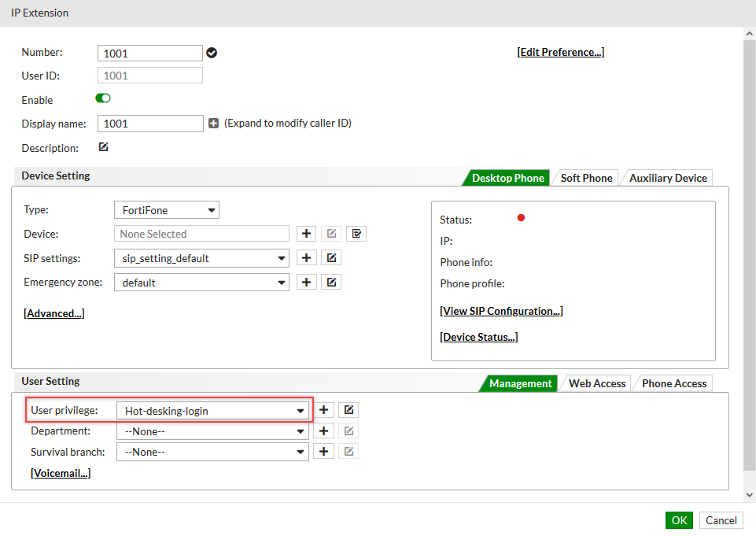
Task: Add a new Department
Action: tap(323, 431)
